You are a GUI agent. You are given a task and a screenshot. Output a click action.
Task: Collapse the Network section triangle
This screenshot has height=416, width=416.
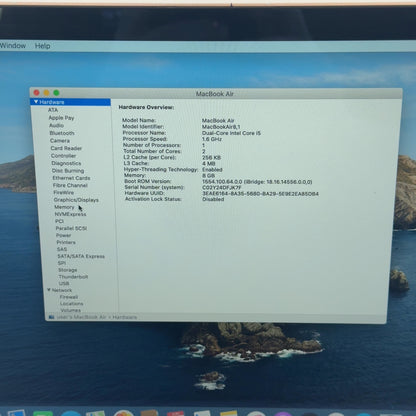[x=49, y=290]
